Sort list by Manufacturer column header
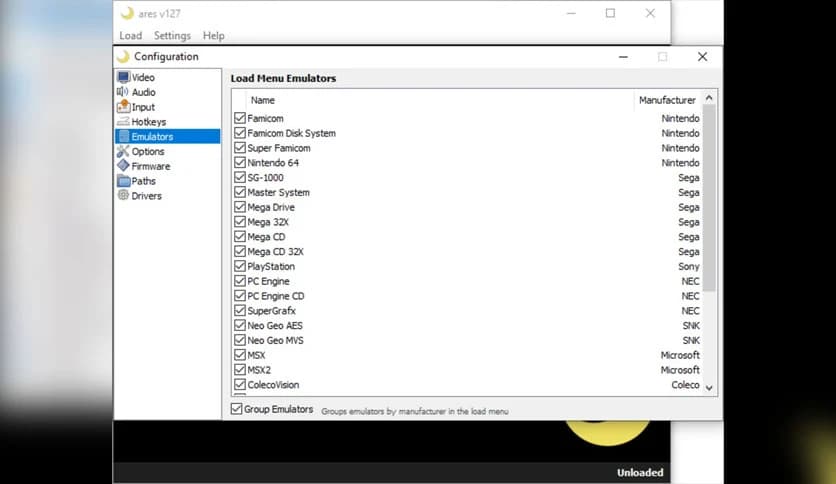The width and height of the screenshot is (836, 484). (x=666, y=100)
